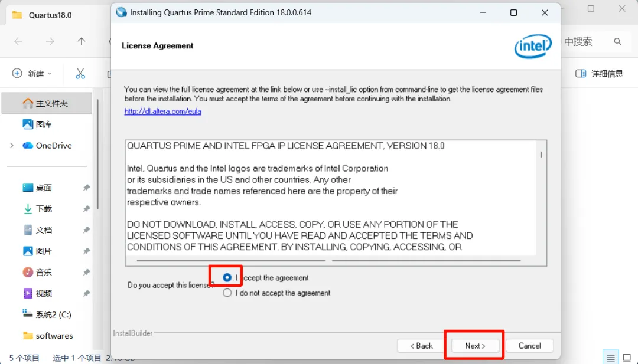
Task: Minimize the Quartus installer window
Action: (x=483, y=12)
